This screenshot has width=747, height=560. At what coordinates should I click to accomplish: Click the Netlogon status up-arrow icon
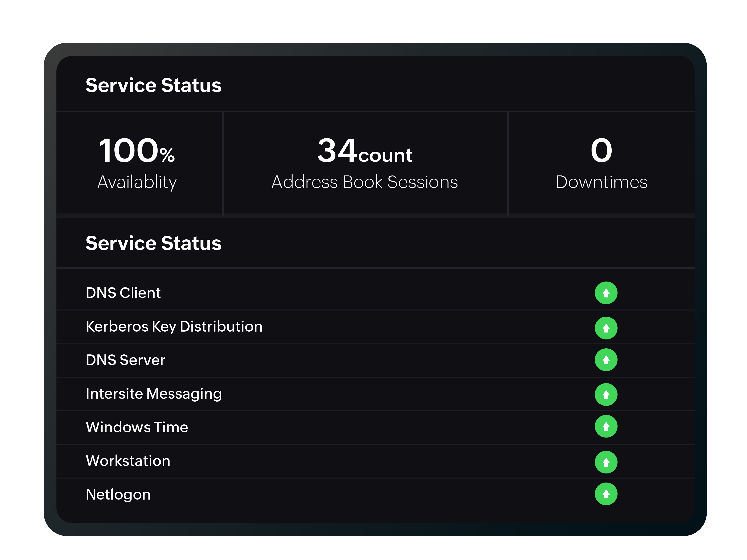606,494
